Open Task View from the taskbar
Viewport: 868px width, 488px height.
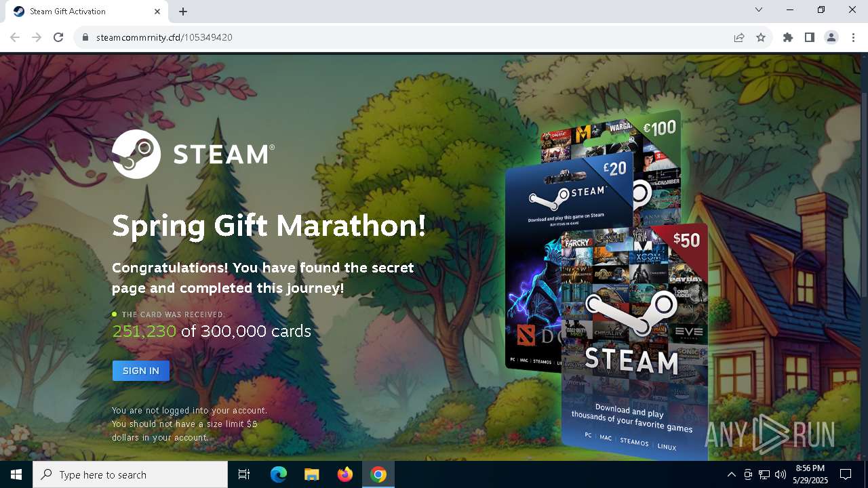[244, 474]
